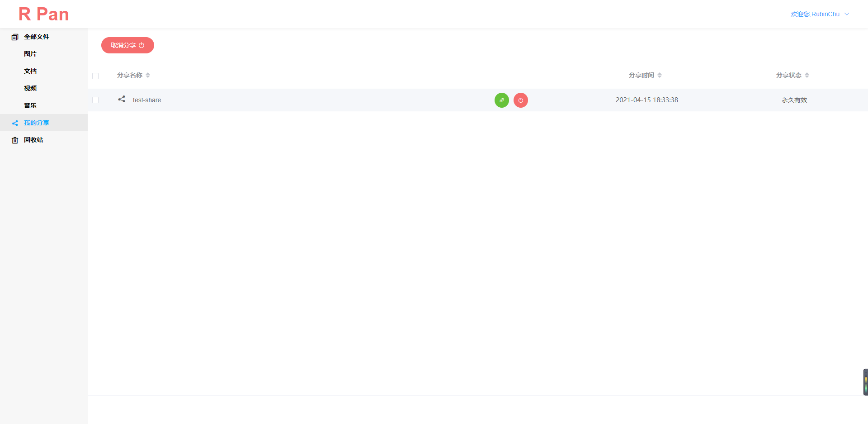Click the floating widget at right edge

tap(865, 382)
